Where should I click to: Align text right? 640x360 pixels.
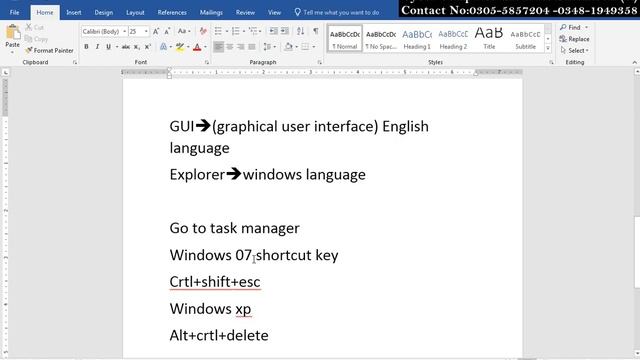241,47
